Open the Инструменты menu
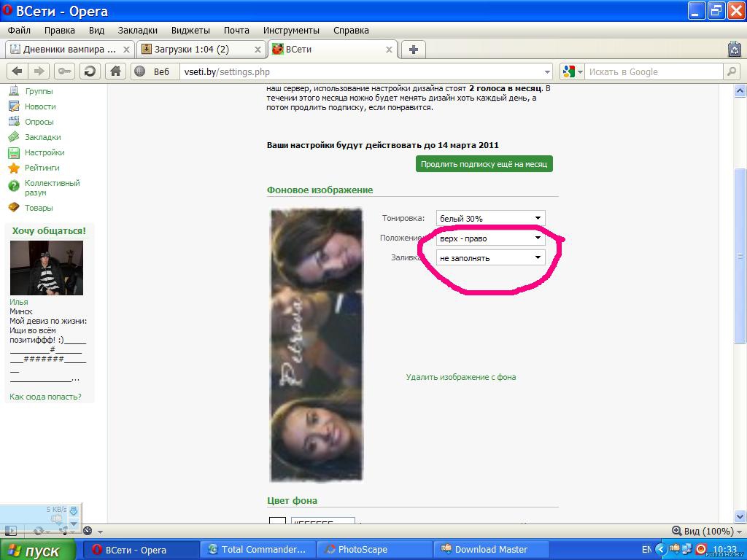Screen dimensions: 747x560 [291, 31]
